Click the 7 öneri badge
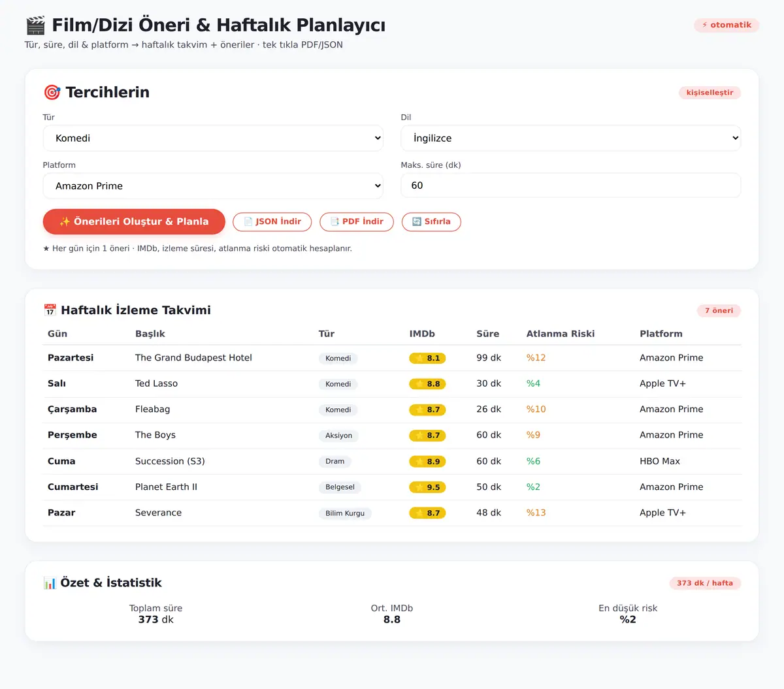The height and width of the screenshot is (689, 784). coord(719,310)
